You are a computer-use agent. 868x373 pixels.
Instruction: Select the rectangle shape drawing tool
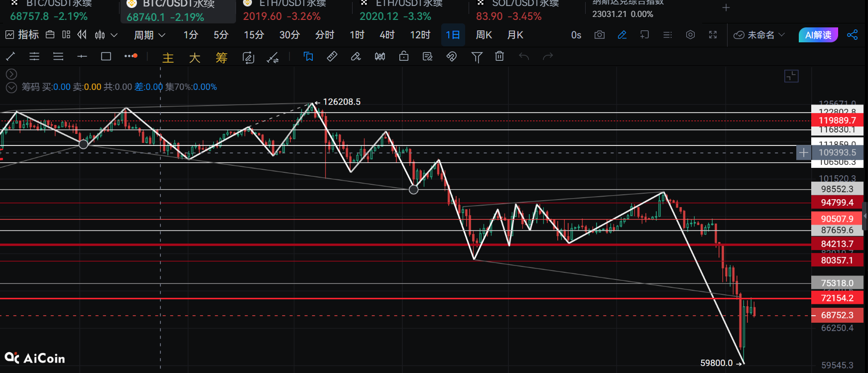click(x=106, y=57)
